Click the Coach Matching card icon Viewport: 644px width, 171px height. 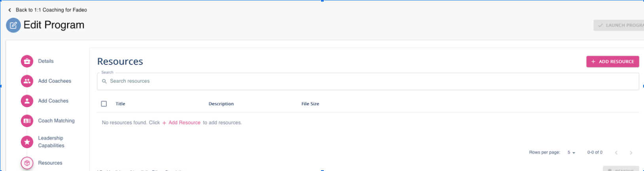coord(27,121)
